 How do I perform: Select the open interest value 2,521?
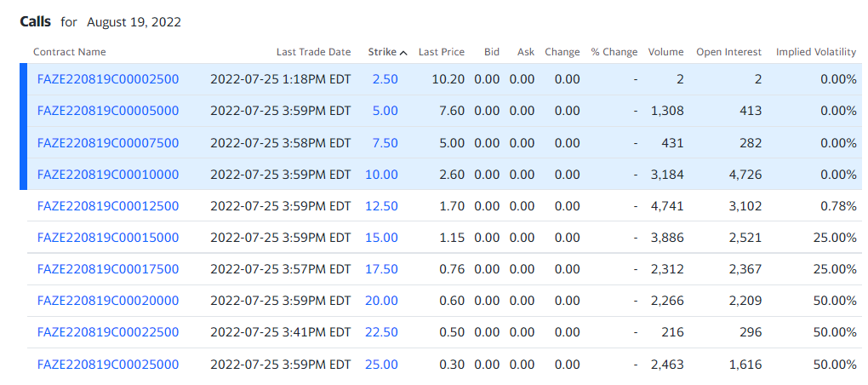tap(745, 238)
